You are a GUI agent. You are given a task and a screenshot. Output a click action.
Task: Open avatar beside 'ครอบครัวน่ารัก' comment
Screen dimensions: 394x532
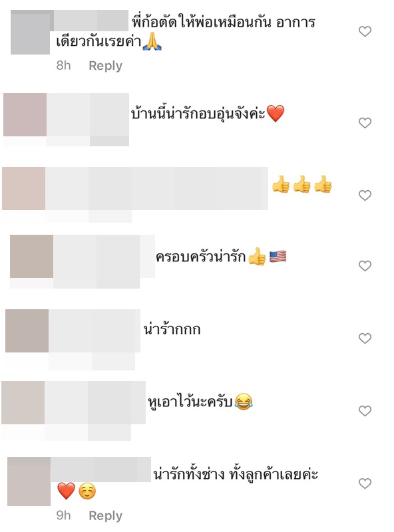31,256
